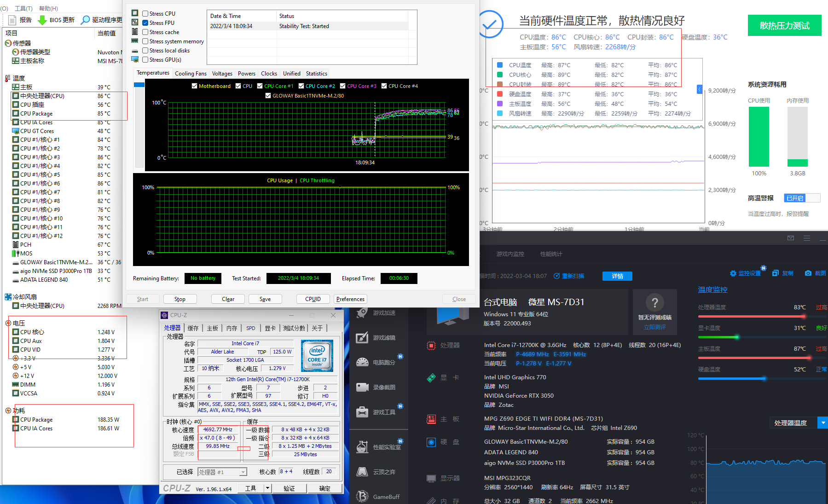Screen dimensions: 828x504
Task: Click the copy icon in monitor panel
Action: point(776,273)
